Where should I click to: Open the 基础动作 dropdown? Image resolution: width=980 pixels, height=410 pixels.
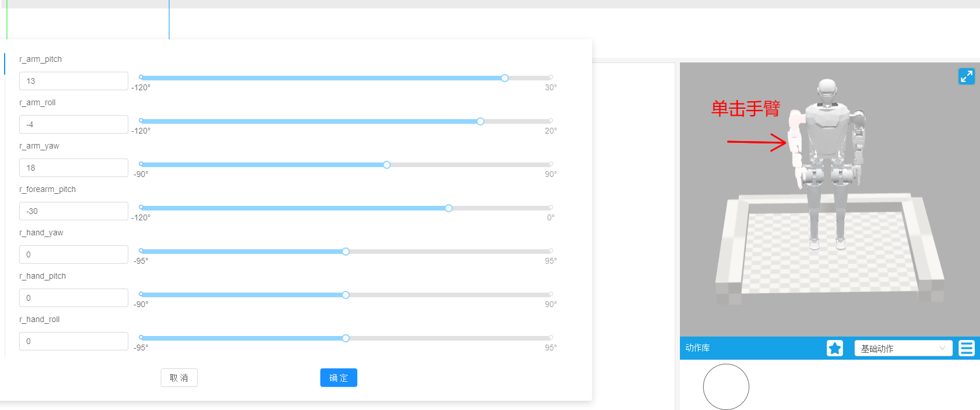click(903, 348)
